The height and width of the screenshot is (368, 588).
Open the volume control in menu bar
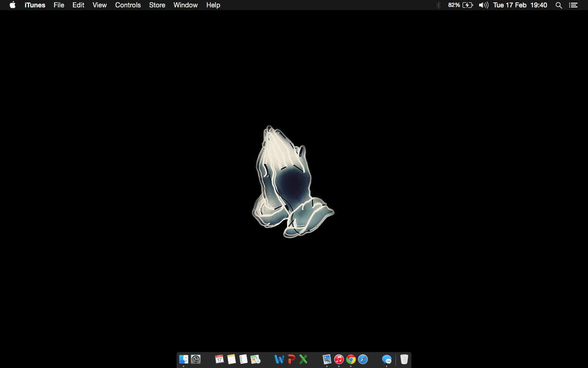483,5
